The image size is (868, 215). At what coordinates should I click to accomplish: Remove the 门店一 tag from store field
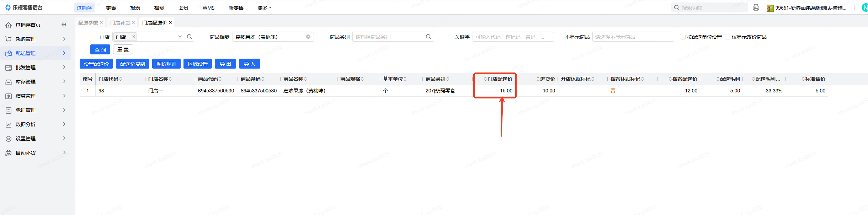click(x=134, y=37)
